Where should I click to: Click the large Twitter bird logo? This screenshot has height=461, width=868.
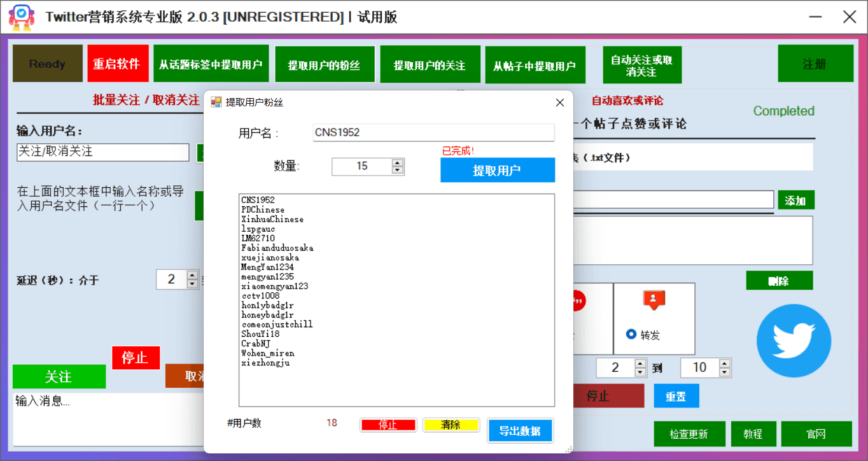[x=794, y=341]
